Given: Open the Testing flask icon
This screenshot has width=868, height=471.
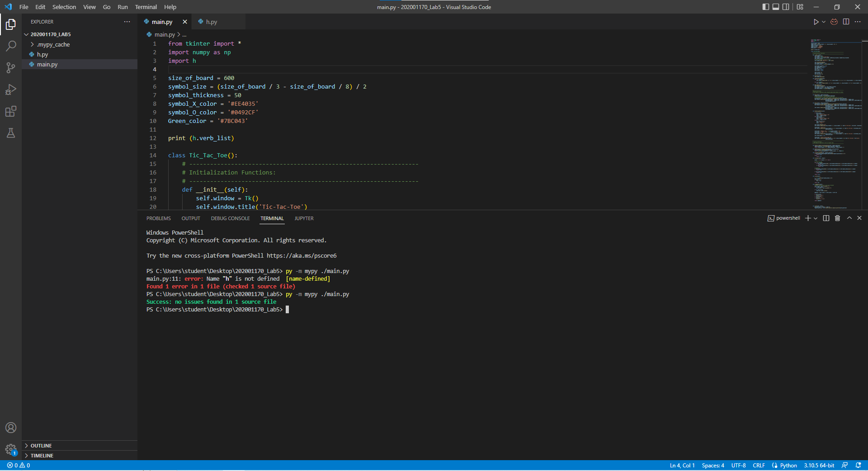Looking at the screenshot, I should click(11, 133).
